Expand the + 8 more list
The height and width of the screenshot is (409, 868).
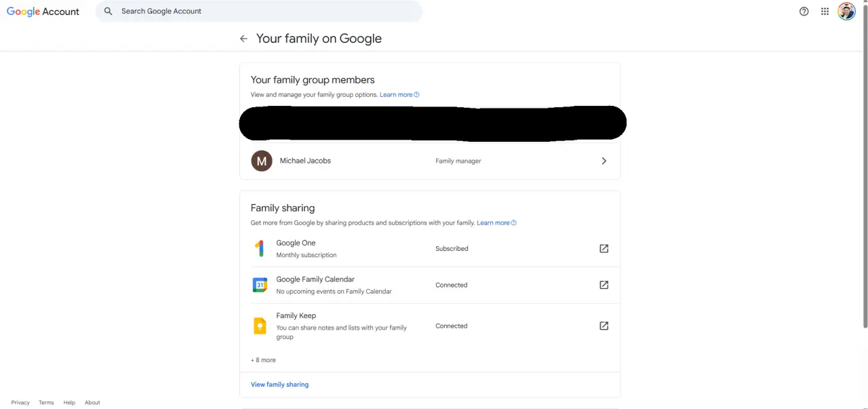coord(263,360)
